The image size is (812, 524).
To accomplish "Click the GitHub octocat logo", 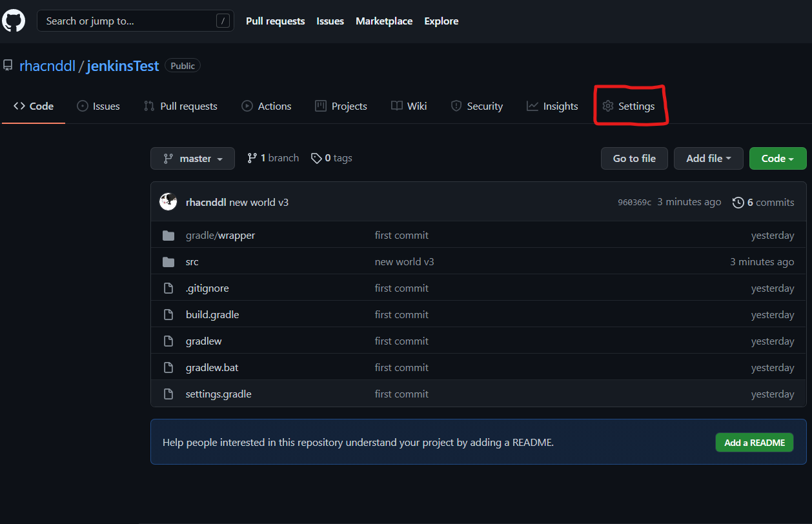I will [14, 21].
